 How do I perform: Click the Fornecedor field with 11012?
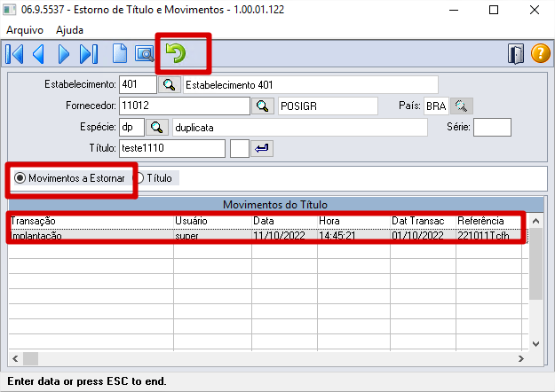pyautogui.click(x=185, y=106)
